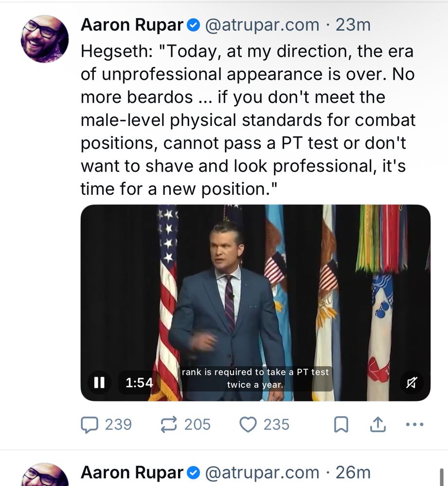The image size is (448, 486).
Task: Click the reply speech bubble icon
Action: [x=89, y=425]
